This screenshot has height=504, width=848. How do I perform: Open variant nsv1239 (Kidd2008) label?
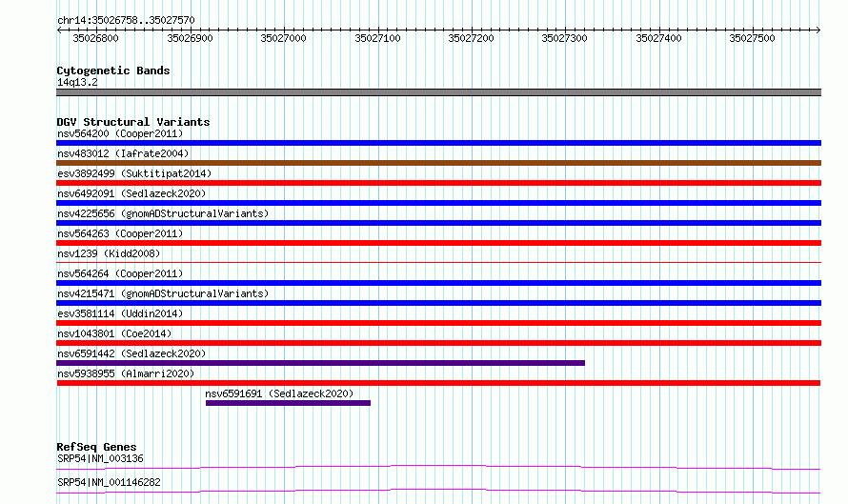click(x=109, y=253)
